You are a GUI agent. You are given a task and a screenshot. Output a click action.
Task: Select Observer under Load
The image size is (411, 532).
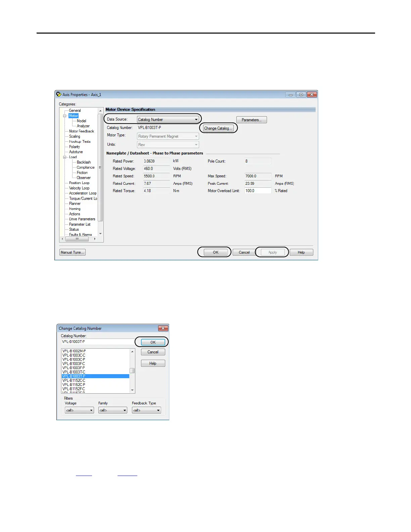pos(84,178)
